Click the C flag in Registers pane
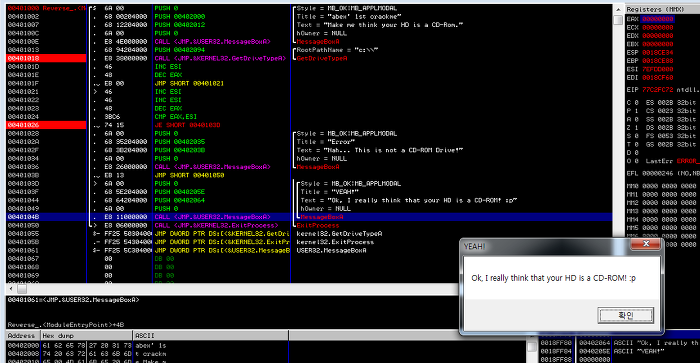Viewport: 700px width, 363px height. pos(633,103)
